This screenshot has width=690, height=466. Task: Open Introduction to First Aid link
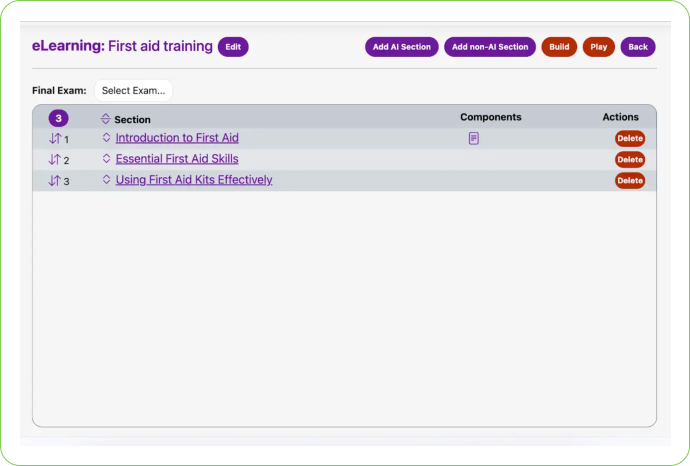tap(177, 138)
